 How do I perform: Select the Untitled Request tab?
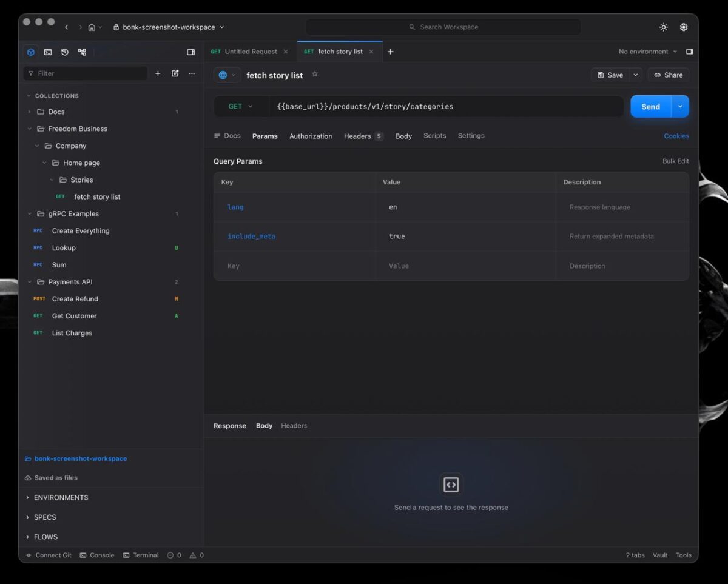[244, 52]
